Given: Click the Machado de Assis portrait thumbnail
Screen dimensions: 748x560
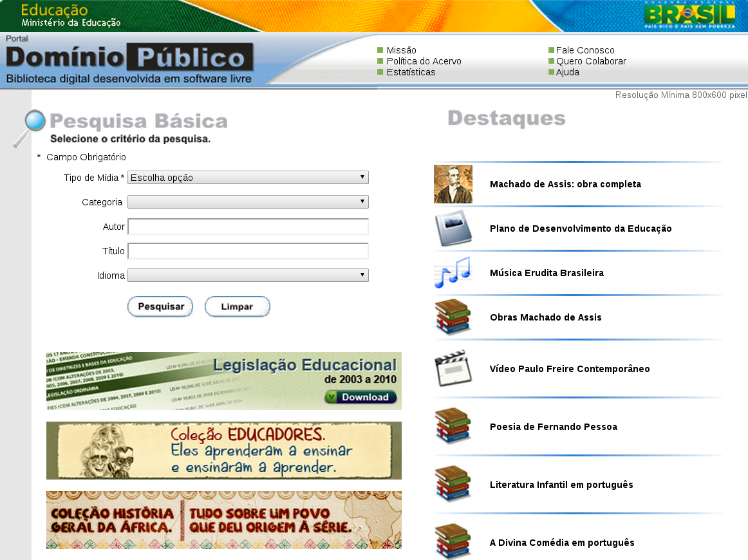Looking at the screenshot, I should point(453,184).
